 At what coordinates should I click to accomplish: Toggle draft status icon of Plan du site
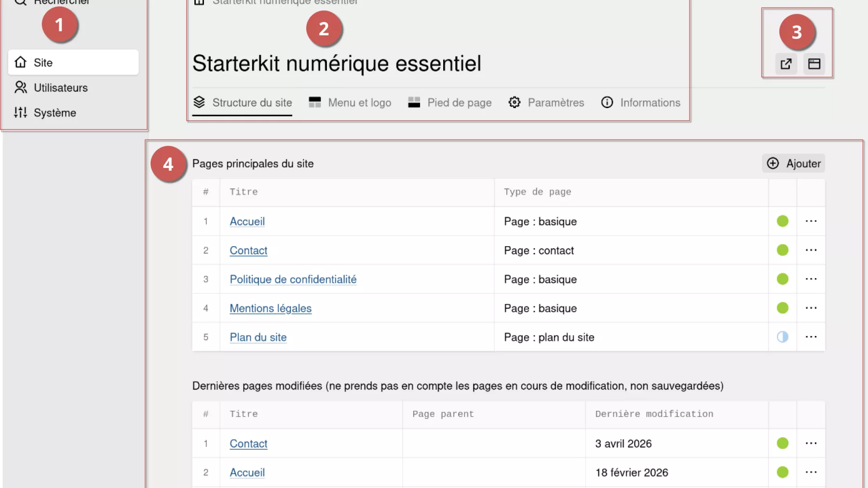click(x=783, y=337)
